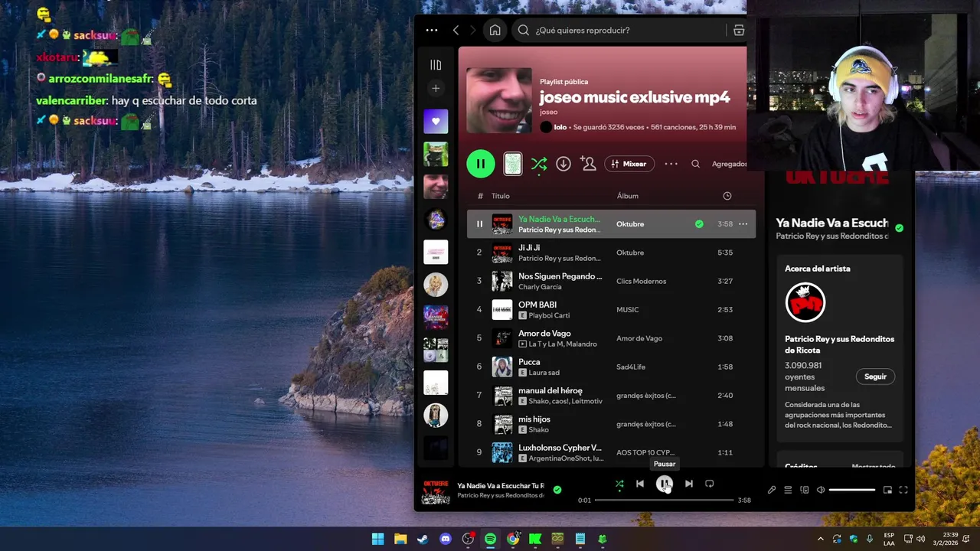Screen dimensions: 980x551
Task: Select the track 'Luxholonso Cypher V...'
Action: coord(560,448)
